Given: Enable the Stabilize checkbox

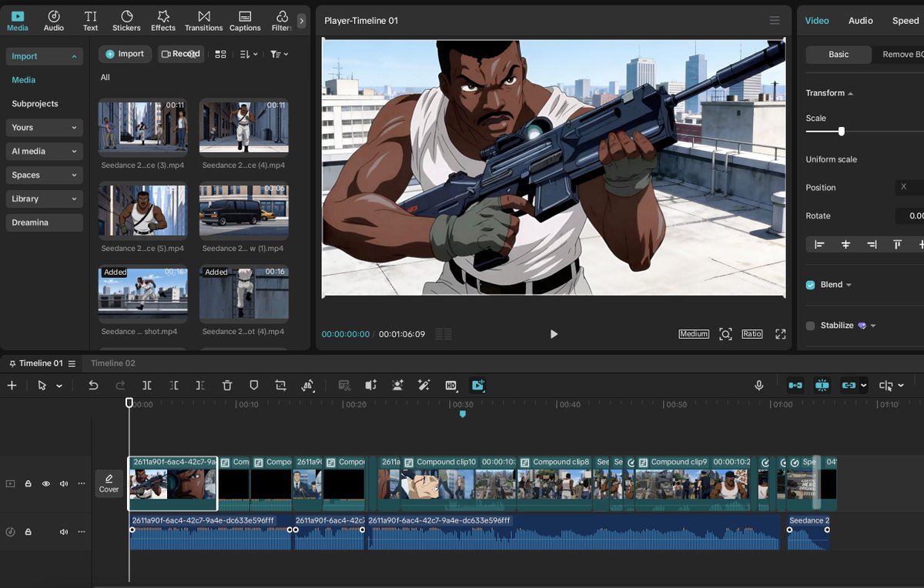Looking at the screenshot, I should (810, 326).
